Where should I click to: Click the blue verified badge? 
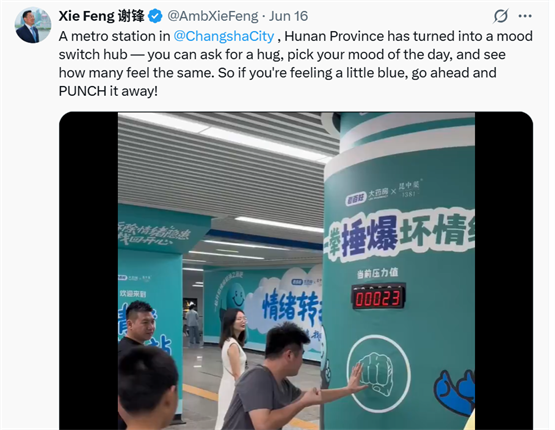(155, 16)
